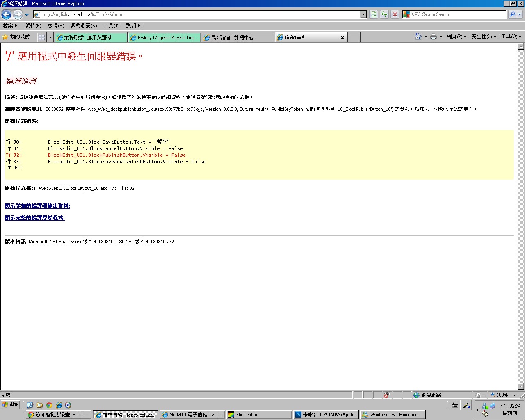
Task: Click the 顯示詳細的編譯器輸出資料 link
Action: pyautogui.click(x=37, y=206)
